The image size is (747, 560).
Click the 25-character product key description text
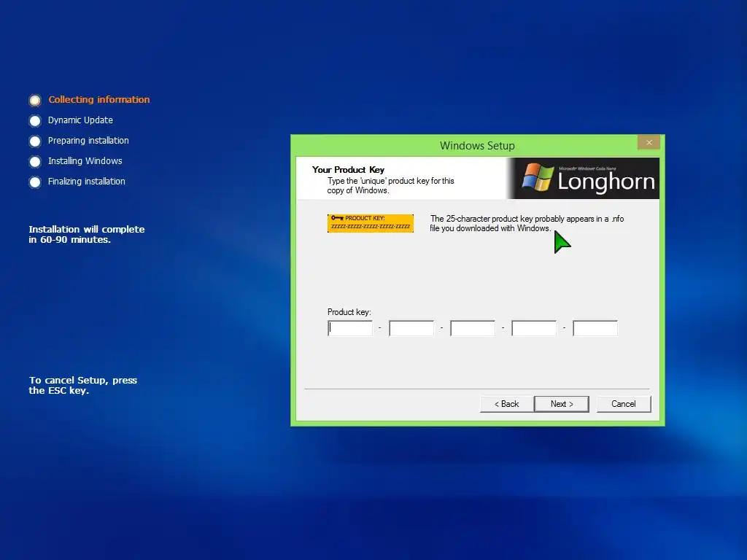tap(527, 223)
